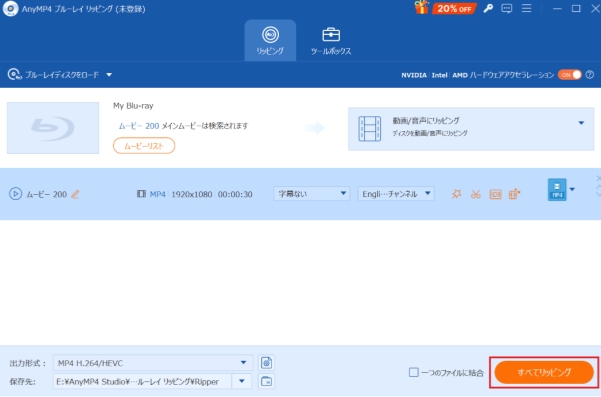
Task: Play the ムービー 200 preview
Action: [x=15, y=194]
